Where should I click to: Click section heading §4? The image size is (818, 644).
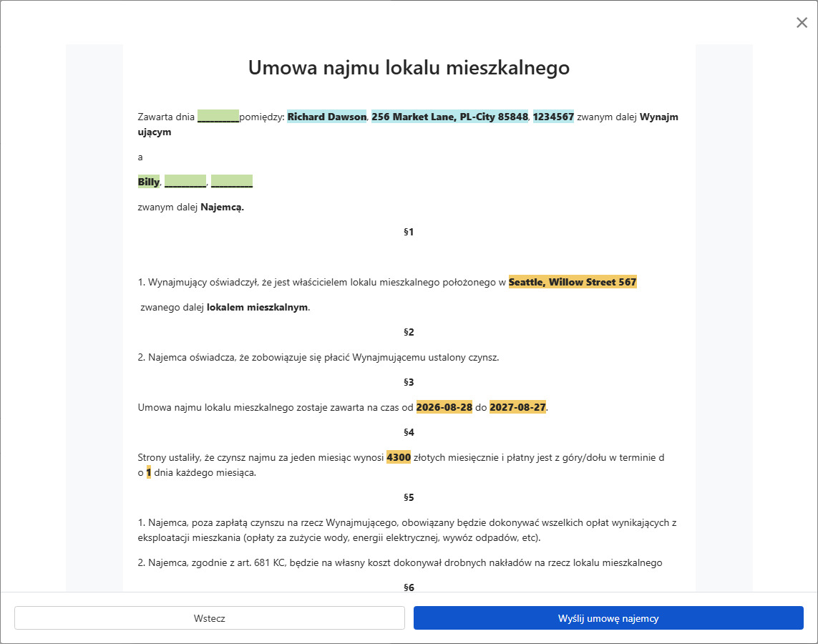point(409,432)
